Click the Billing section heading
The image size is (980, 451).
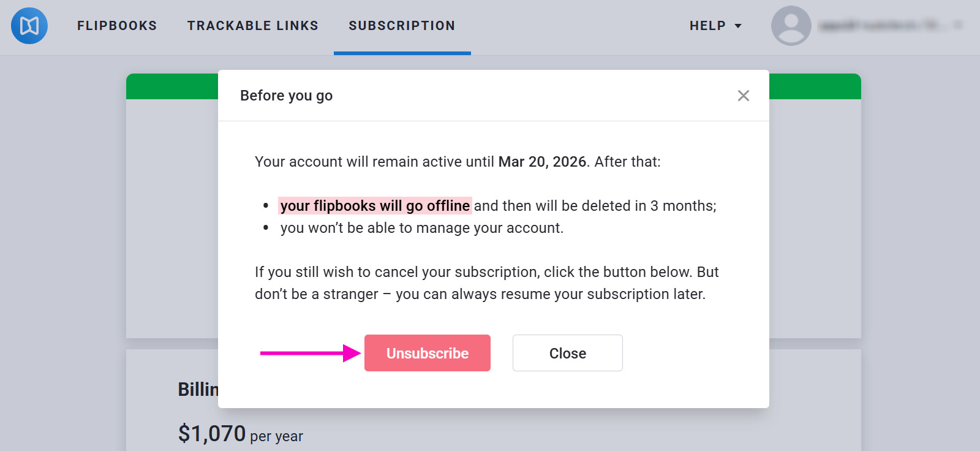196,390
